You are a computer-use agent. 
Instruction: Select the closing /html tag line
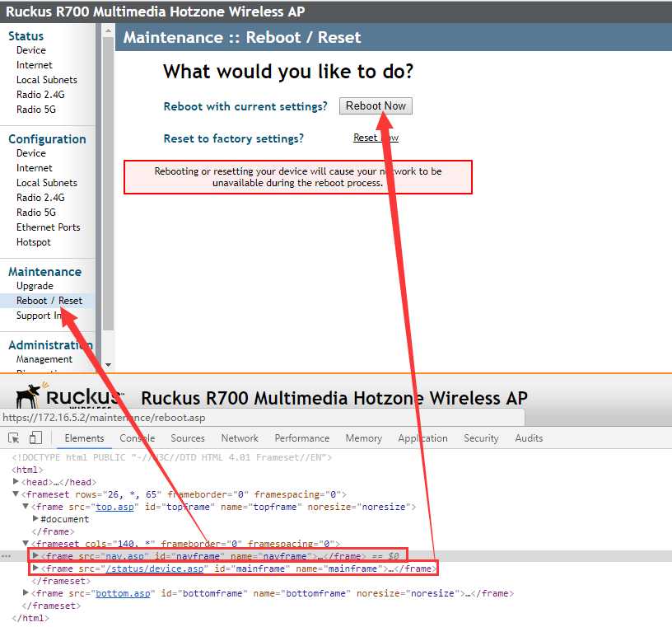pos(30,618)
